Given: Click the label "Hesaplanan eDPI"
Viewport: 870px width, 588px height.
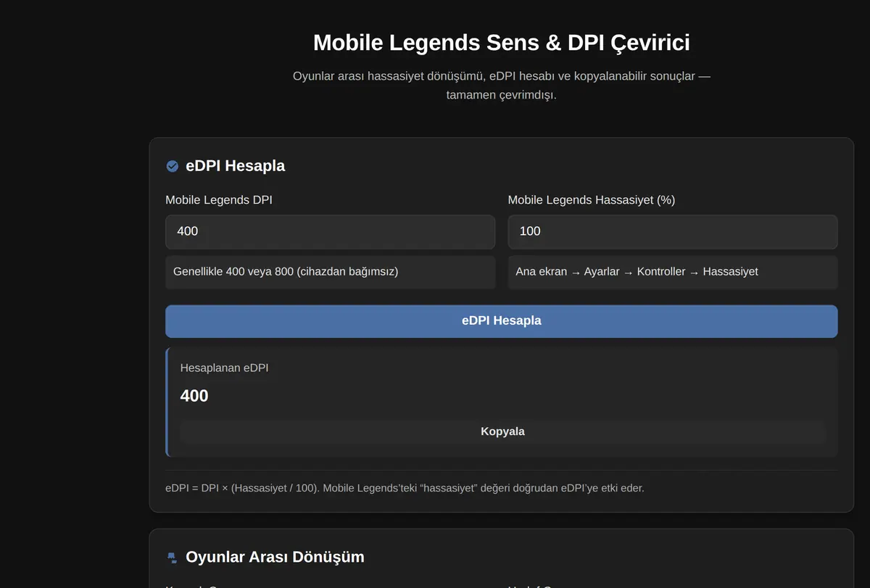Looking at the screenshot, I should 224,368.
